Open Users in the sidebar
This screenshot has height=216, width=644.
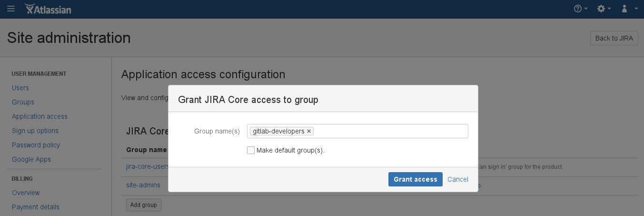coord(20,88)
